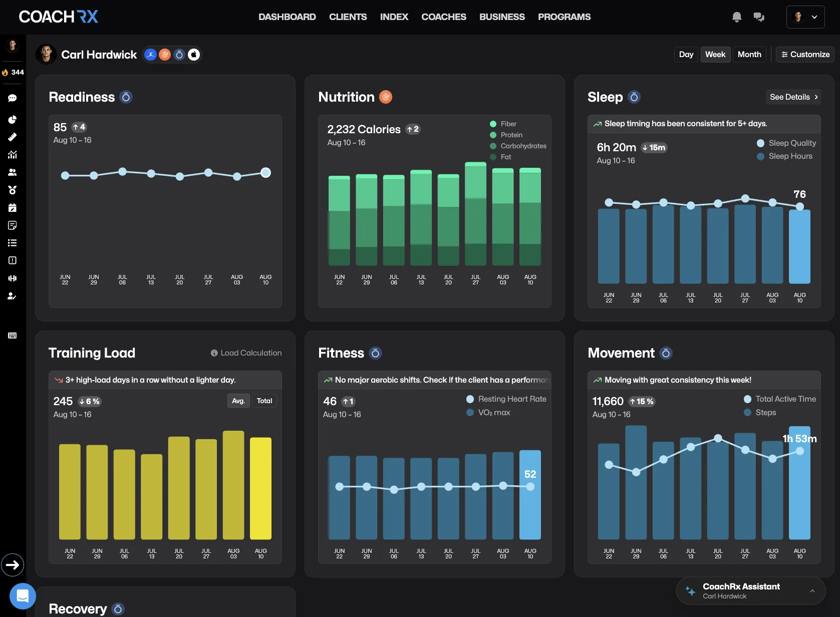Select Avg. in Training Load card

[x=238, y=401]
